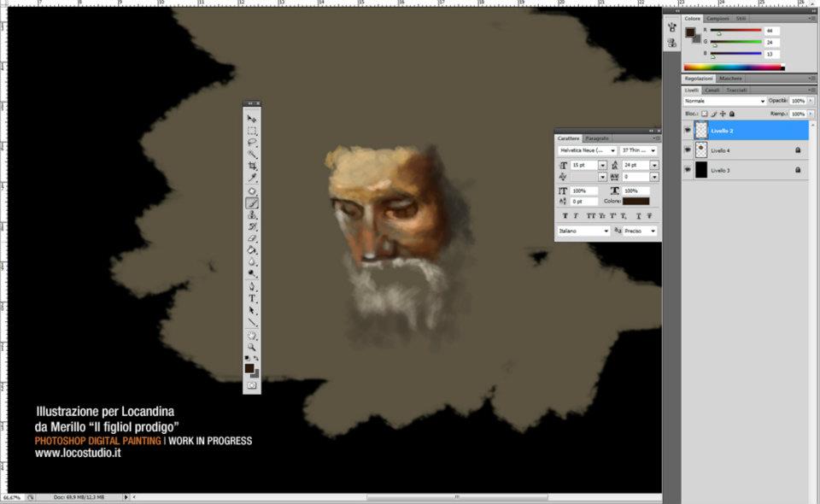Click the color spectrum ramp in Colore panel

pos(735,67)
